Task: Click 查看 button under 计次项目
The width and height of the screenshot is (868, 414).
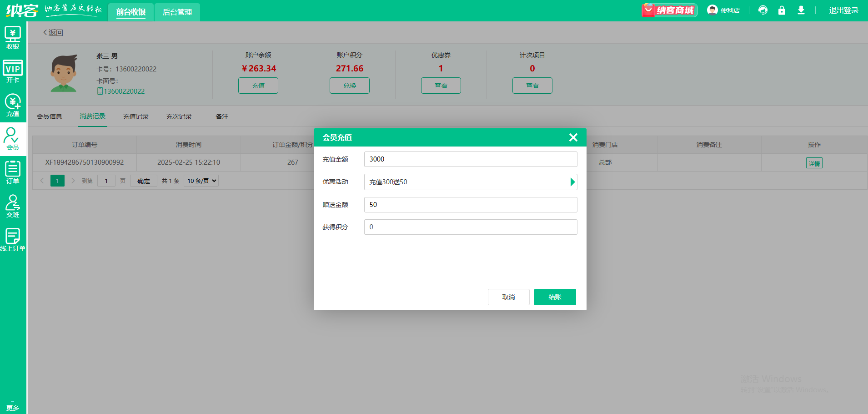Action: tap(532, 86)
